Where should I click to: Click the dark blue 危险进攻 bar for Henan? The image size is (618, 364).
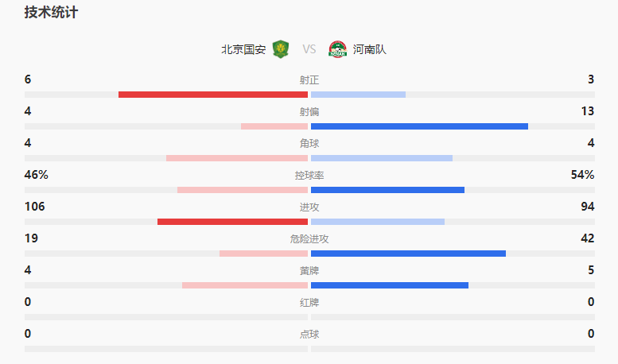tap(408, 254)
